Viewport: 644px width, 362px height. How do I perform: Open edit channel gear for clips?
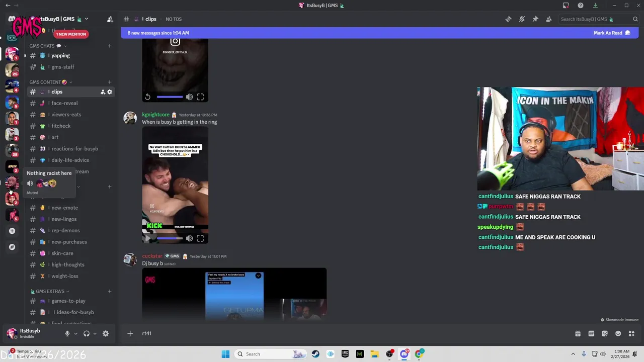point(110,92)
